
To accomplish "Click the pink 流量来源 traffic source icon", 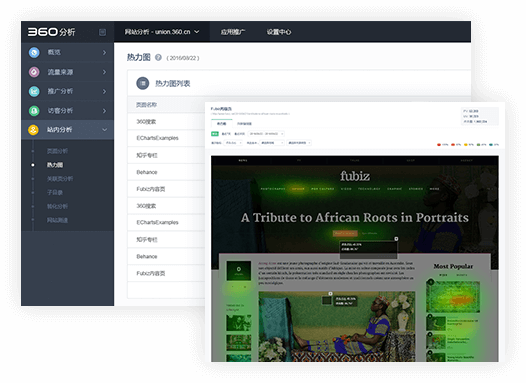I will coord(34,72).
